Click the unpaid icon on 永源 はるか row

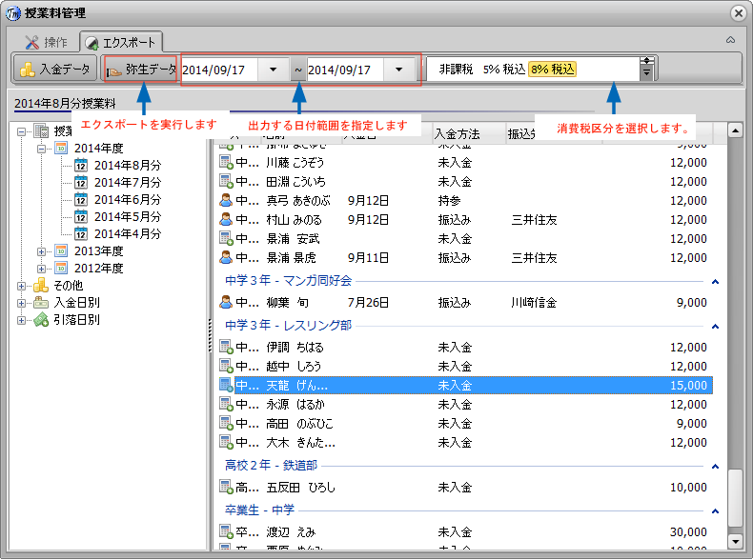click(x=226, y=404)
